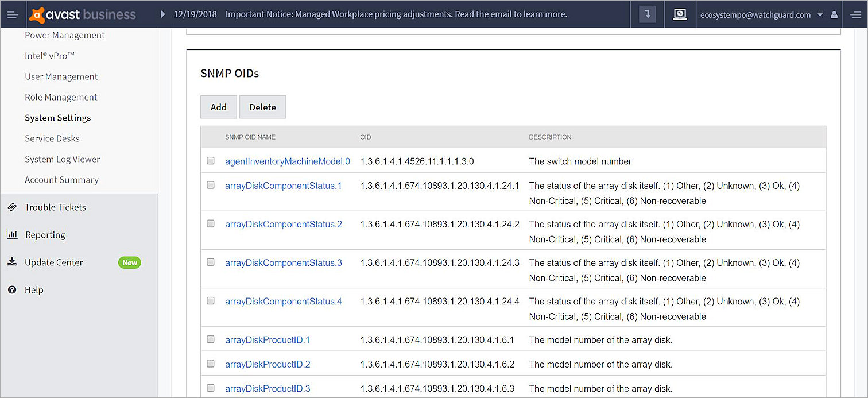Open the left navigation hamburger menu icon

point(12,14)
